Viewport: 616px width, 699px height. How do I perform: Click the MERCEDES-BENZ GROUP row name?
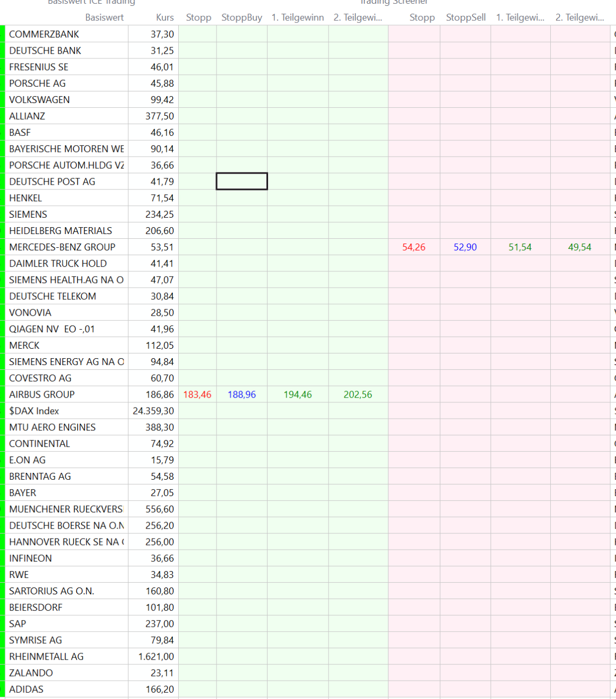click(62, 247)
